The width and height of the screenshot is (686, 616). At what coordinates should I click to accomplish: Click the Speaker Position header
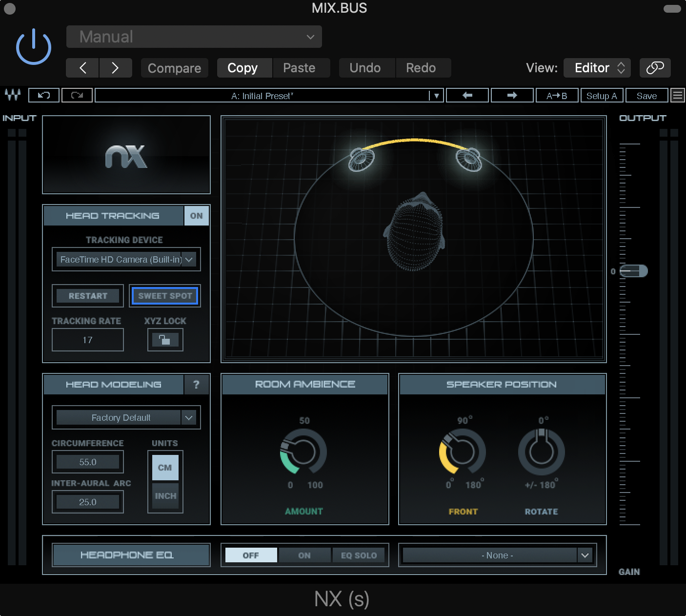tap(502, 384)
